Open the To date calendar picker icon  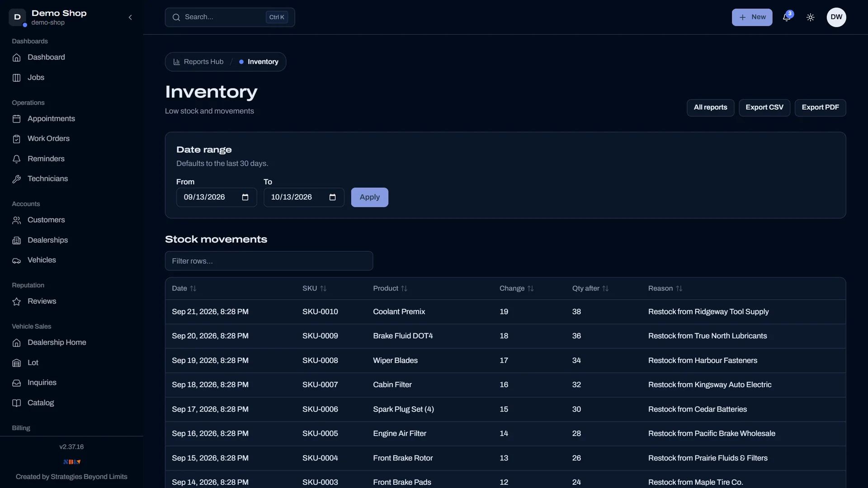[x=333, y=197]
